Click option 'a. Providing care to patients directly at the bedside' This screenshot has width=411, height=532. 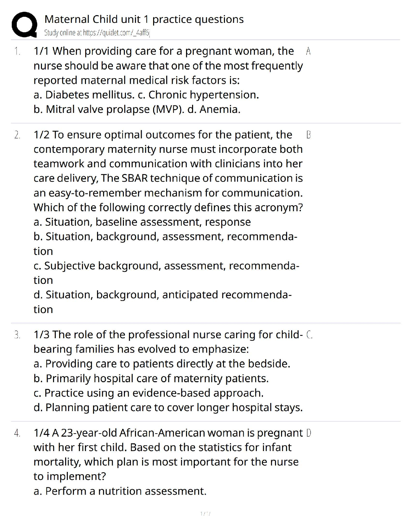click(x=162, y=364)
